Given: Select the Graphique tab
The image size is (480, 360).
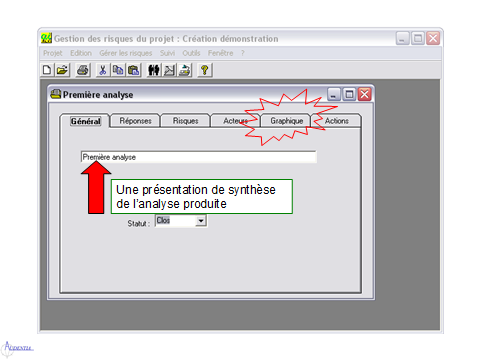Looking at the screenshot, I should [287, 121].
